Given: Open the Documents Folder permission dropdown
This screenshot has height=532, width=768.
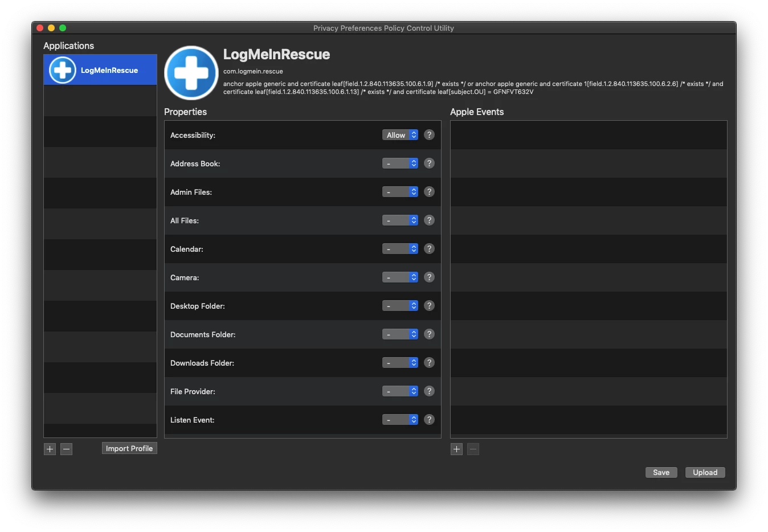Looking at the screenshot, I should pyautogui.click(x=400, y=334).
